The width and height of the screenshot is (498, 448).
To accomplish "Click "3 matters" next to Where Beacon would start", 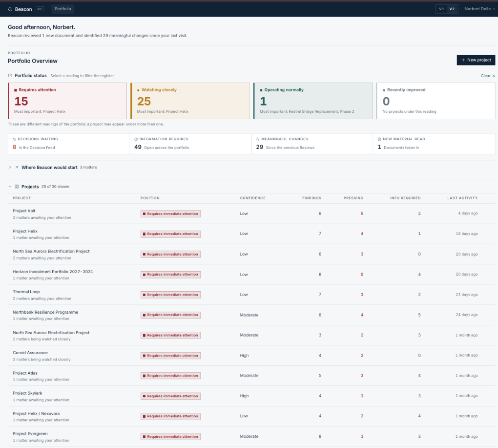I will (88, 168).
